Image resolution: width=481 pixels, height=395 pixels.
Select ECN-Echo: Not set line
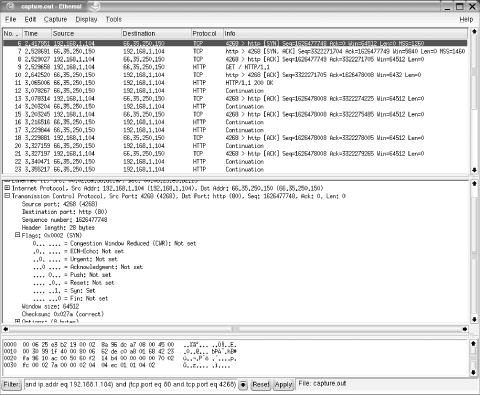[78, 251]
